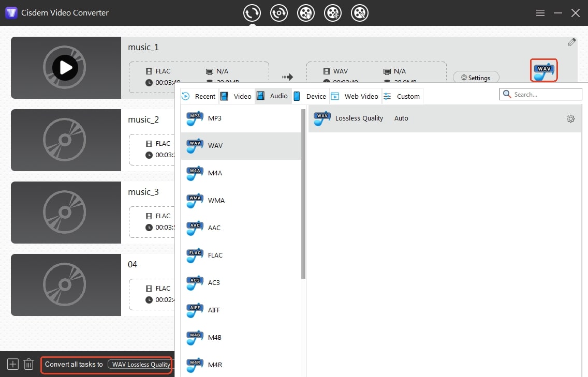
Task: Switch to the Video tab
Action: click(x=236, y=96)
